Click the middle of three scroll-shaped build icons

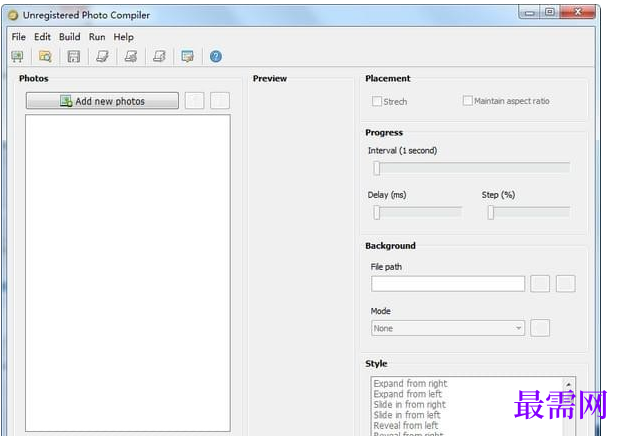click(131, 56)
